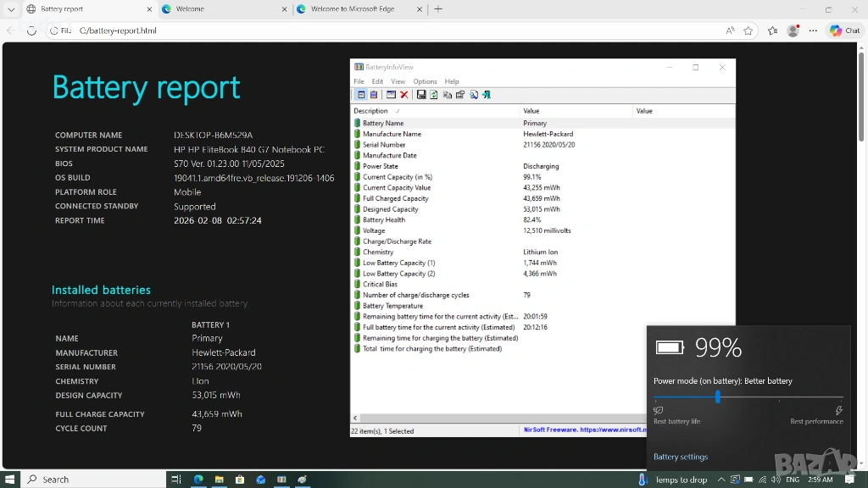
Task: Open the Battery settings link
Action: click(681, 457)
